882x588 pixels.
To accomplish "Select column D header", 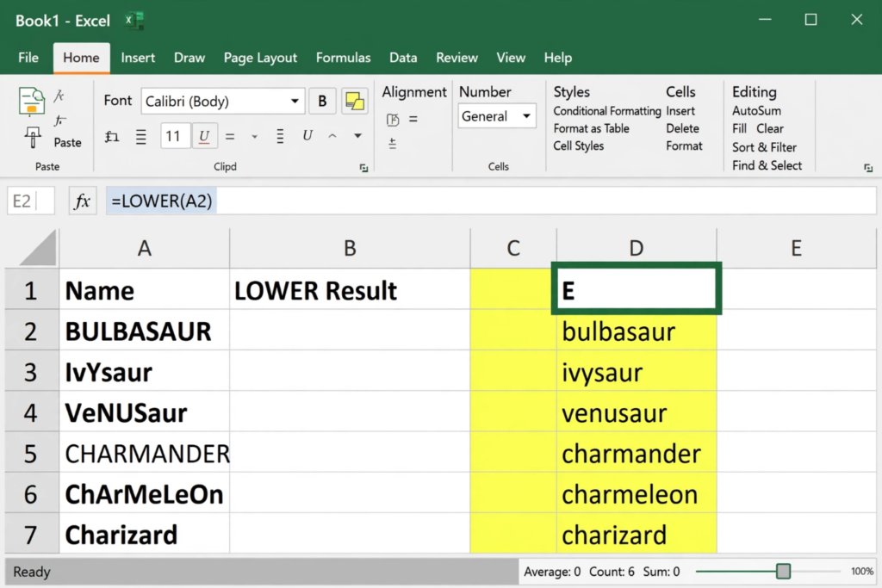I will click(637, 248).
